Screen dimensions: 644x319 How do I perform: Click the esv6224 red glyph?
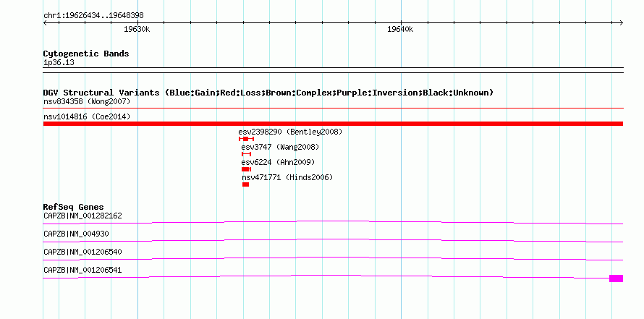tap(247, 169)
